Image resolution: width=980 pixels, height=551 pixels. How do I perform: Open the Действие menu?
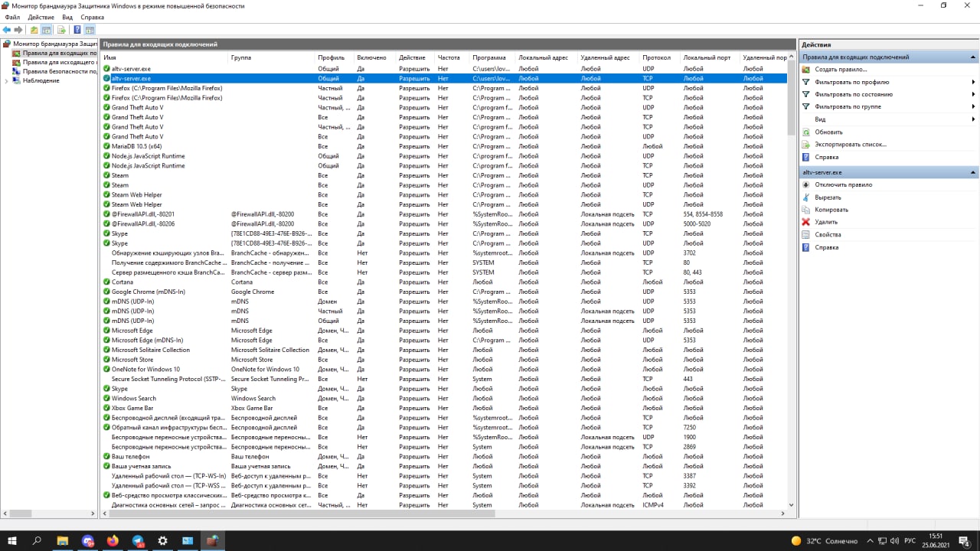(x=41, y=17)
